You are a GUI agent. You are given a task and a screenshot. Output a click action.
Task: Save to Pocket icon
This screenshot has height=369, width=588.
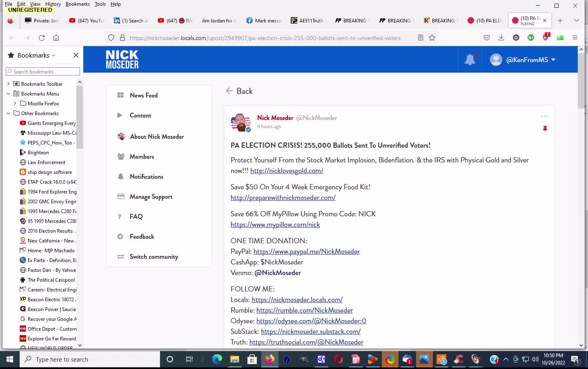[487, 38]
